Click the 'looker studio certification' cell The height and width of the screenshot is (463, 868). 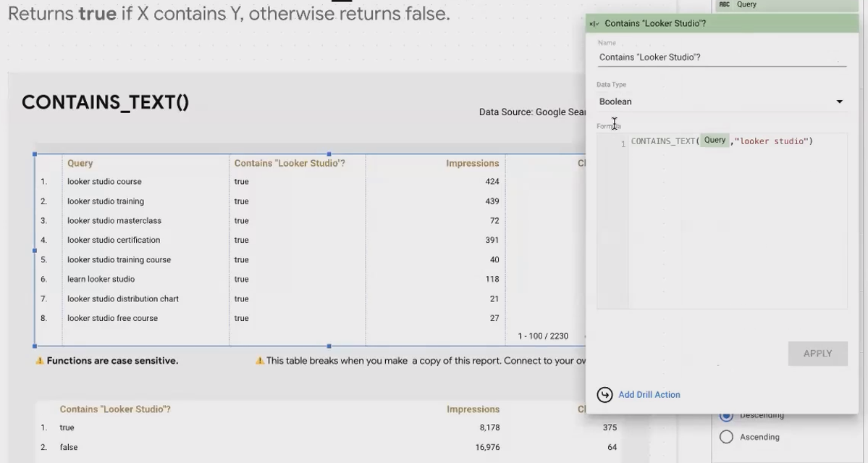pyautogui.click(x=114, y=240)
